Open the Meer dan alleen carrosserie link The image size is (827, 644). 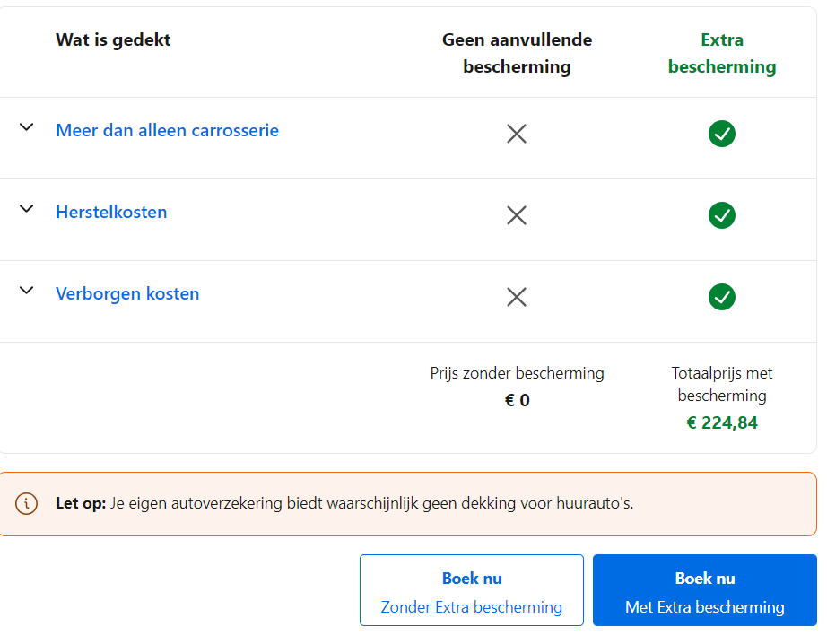pyautogui.click(x=167, y=130)
